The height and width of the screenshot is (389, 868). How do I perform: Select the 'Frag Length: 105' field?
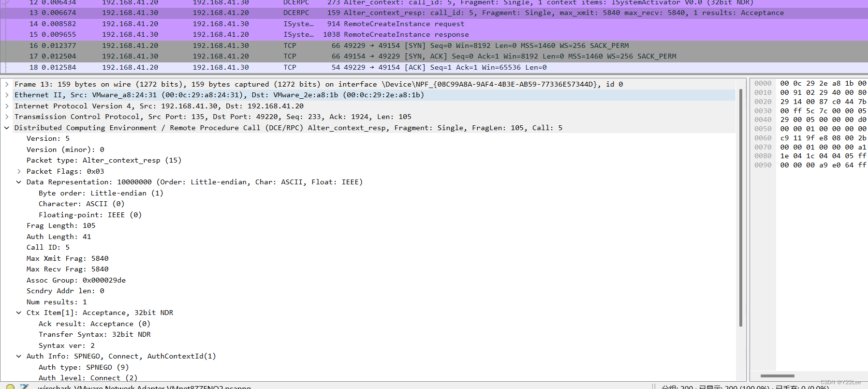point(61,225)
